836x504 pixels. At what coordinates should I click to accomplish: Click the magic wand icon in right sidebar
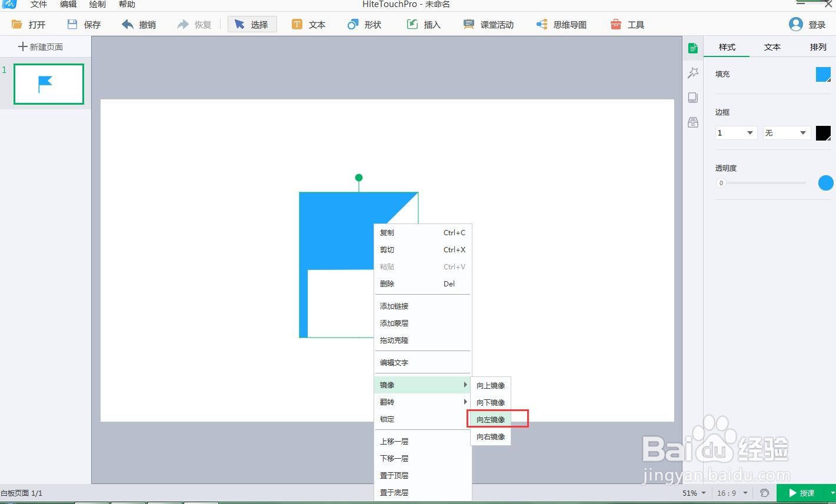(x=692, y=72)
